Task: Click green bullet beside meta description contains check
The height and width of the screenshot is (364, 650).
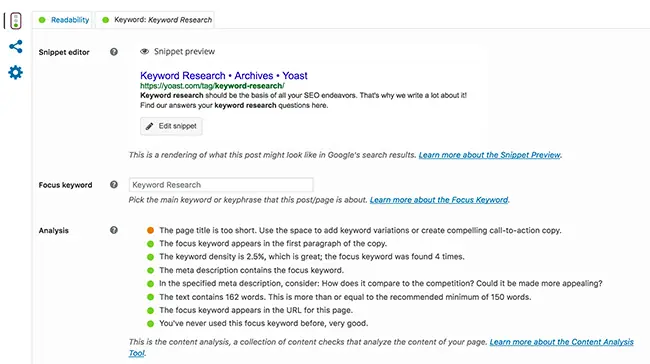Action: (150, 270)
